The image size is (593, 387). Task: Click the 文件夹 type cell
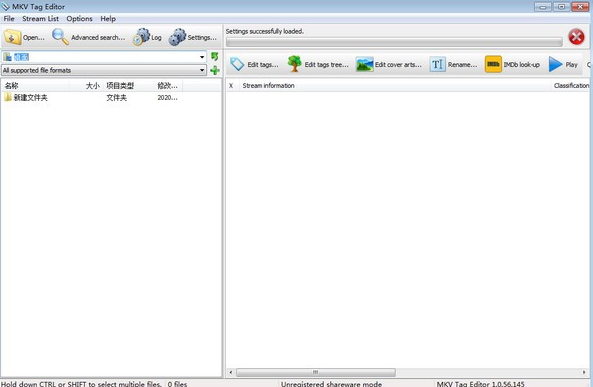click(116, 98)
